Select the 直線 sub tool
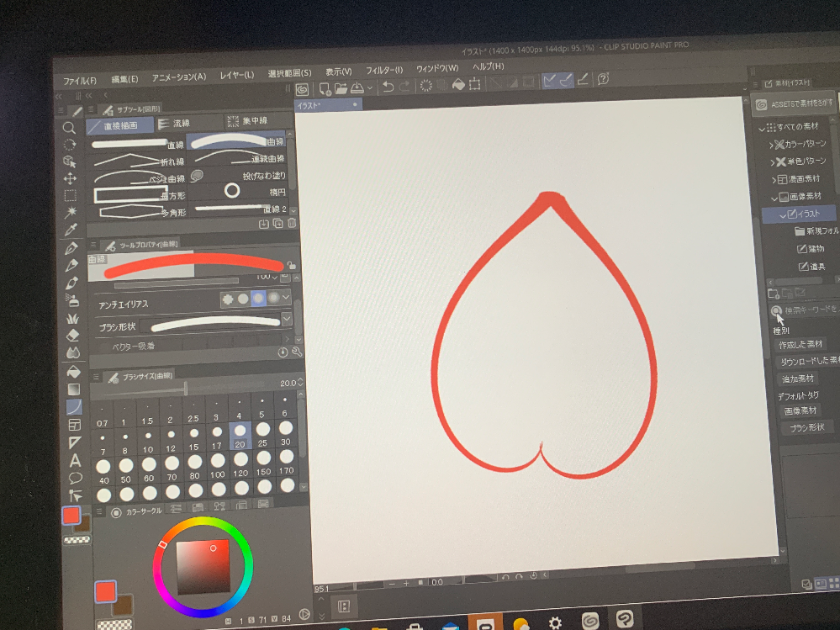The image size is (840, 630). point(138,144)
